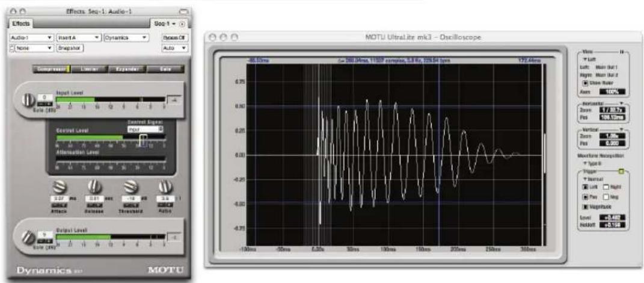Toggle the Magnitude checkbox
The image size is (644, 283).
tap(586, 207)
